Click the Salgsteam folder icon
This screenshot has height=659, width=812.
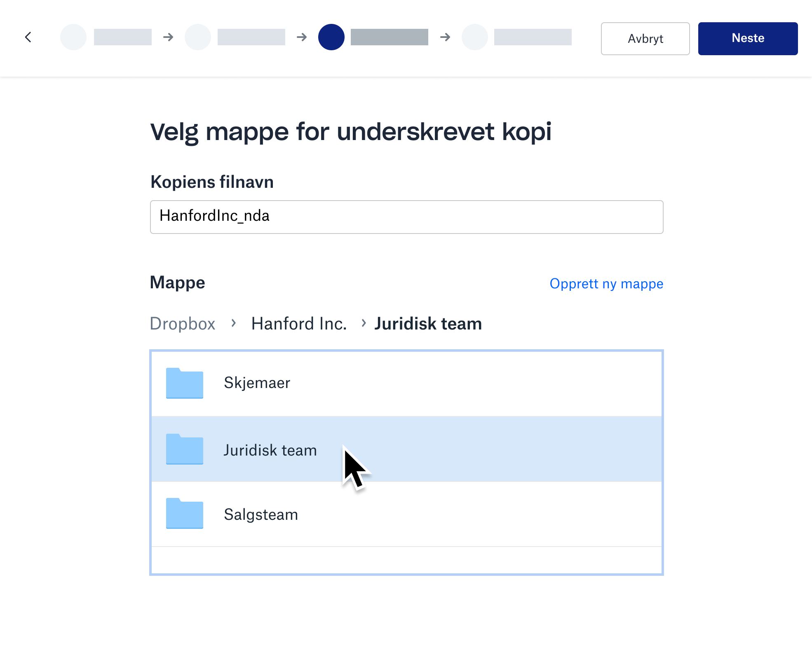point(185,513)
